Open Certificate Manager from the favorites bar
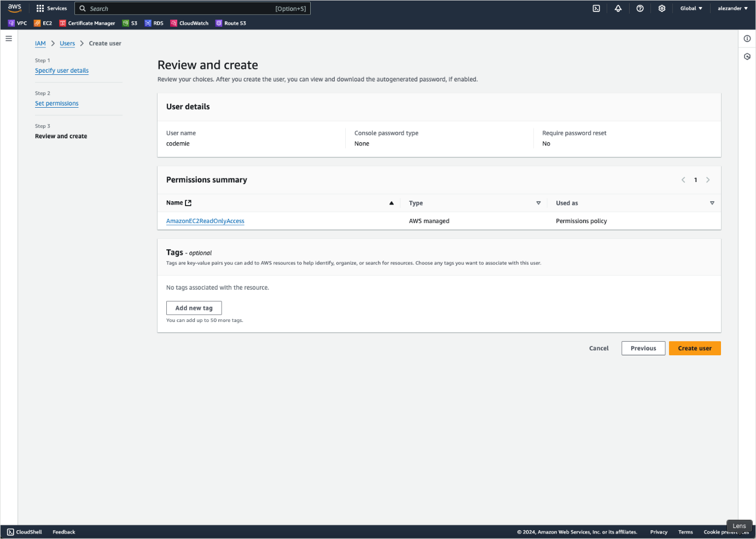Image resolution: width=756 pixels, height=539 pixels. tap(87, 23)
